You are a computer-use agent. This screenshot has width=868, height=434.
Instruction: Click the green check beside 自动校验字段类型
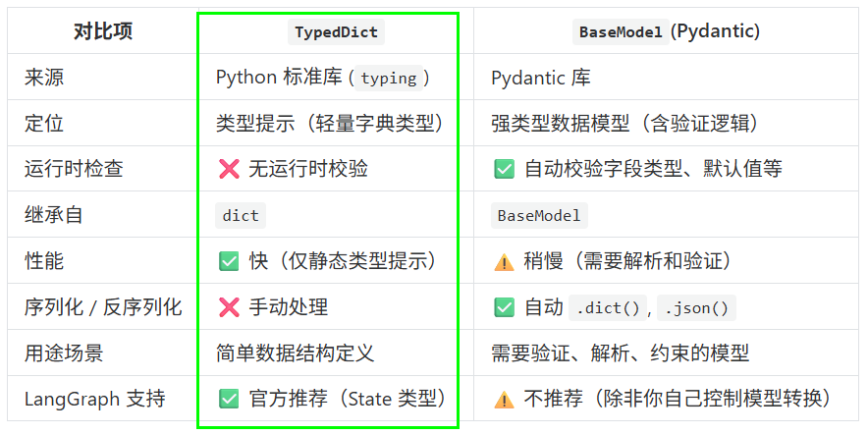504,169
